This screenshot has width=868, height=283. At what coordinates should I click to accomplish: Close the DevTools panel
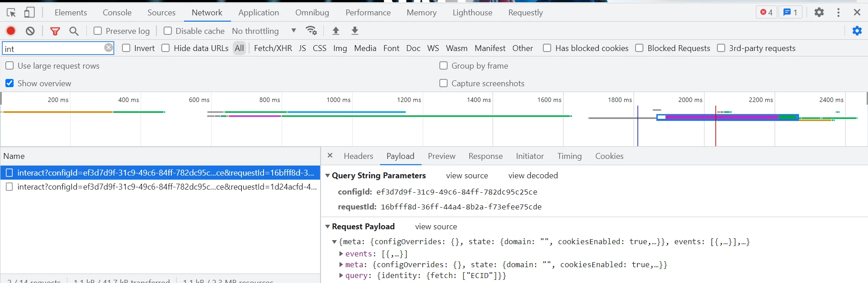click(857, 12)
